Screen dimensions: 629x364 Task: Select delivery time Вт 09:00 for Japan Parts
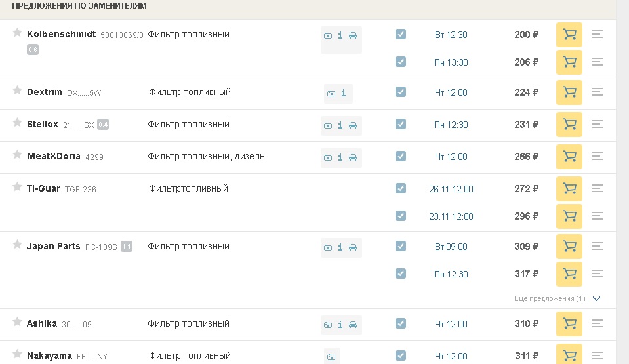tap(451, 247)
